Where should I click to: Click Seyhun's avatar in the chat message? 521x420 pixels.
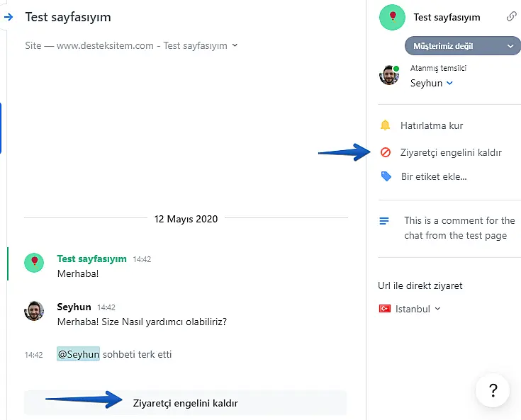point(34,310)
